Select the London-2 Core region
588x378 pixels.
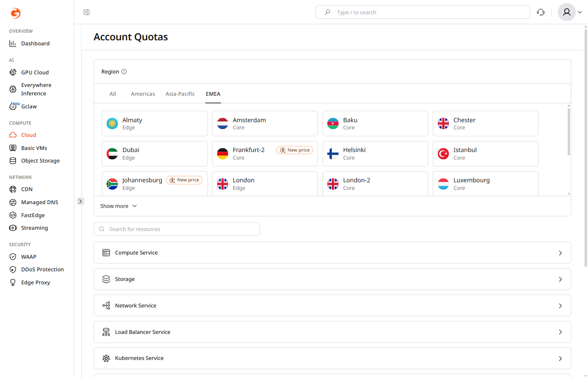(x=375, y=184)
